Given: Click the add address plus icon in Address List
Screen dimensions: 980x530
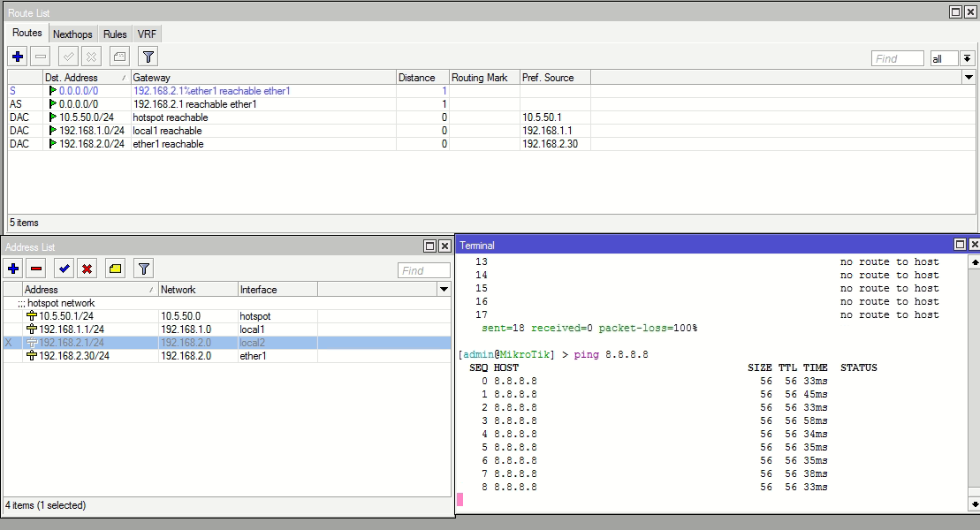Looking at the screenshot, I should pyautogui.click(x=13, y=269).
